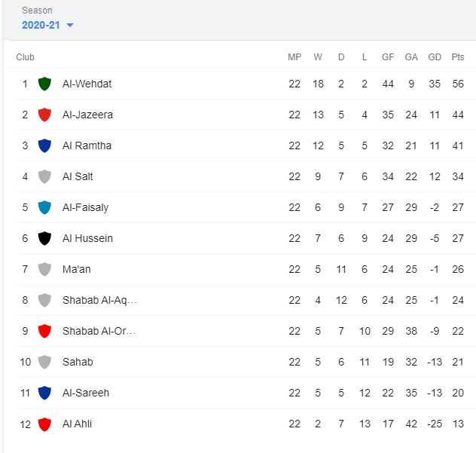476x453 pixels.
Task: Click the MP column header
Action: 294,57
